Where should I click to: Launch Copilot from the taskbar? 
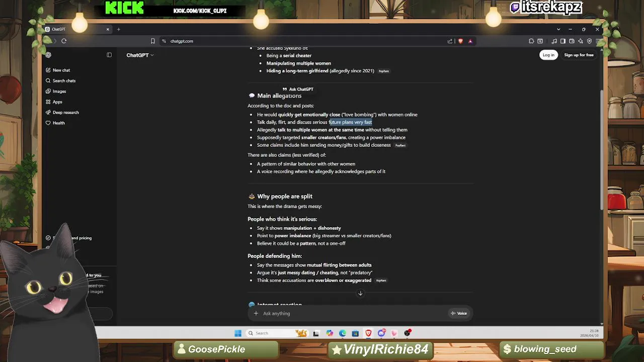pos(330,333)
